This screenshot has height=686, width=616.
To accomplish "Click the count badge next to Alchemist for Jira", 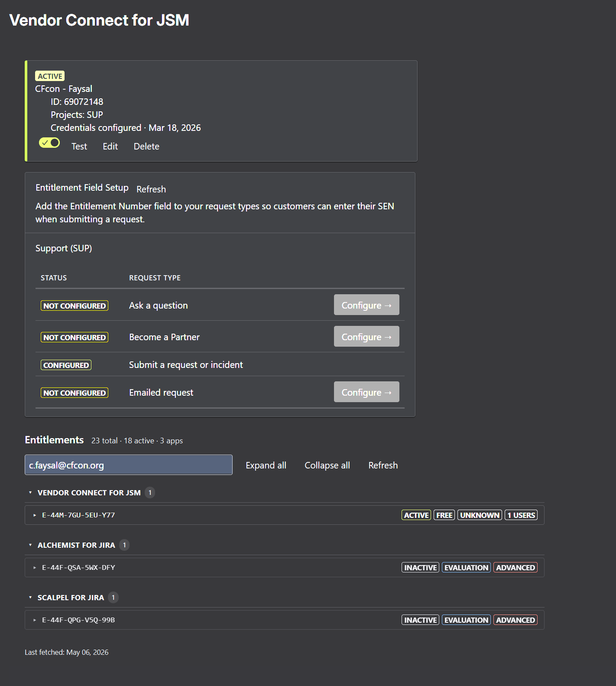I will [124, 545].
